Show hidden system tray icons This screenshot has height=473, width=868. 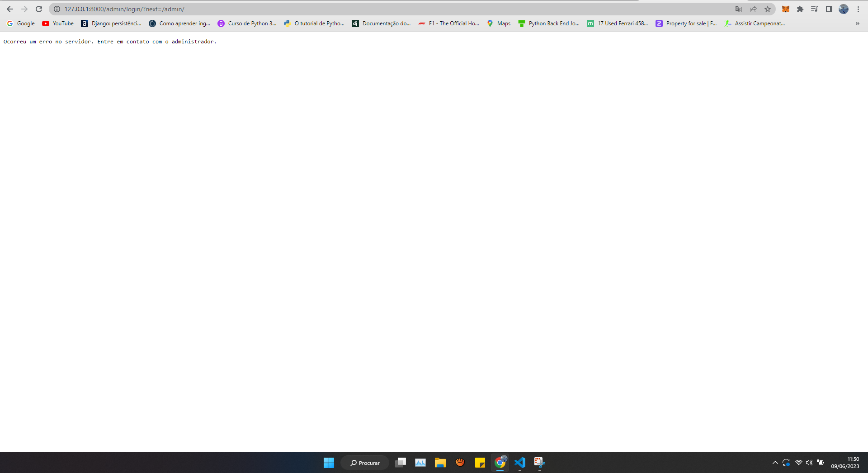pos(775,463)
